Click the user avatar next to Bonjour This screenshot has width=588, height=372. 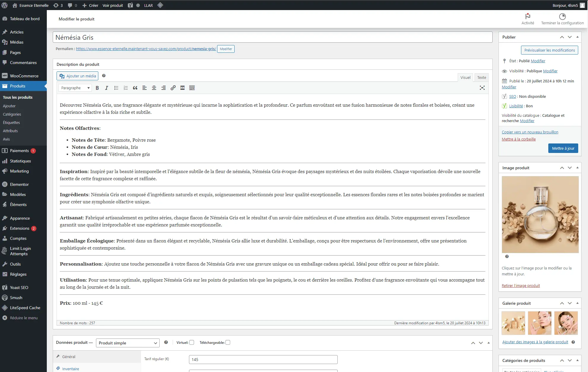(582, 5)
